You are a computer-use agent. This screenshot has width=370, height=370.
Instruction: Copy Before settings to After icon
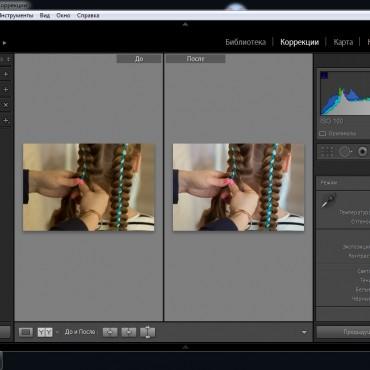click(110, 332)
